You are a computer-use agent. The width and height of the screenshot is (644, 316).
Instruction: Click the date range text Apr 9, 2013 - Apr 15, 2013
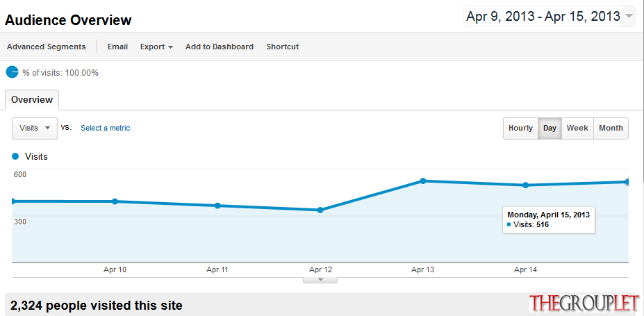(543, 17)
